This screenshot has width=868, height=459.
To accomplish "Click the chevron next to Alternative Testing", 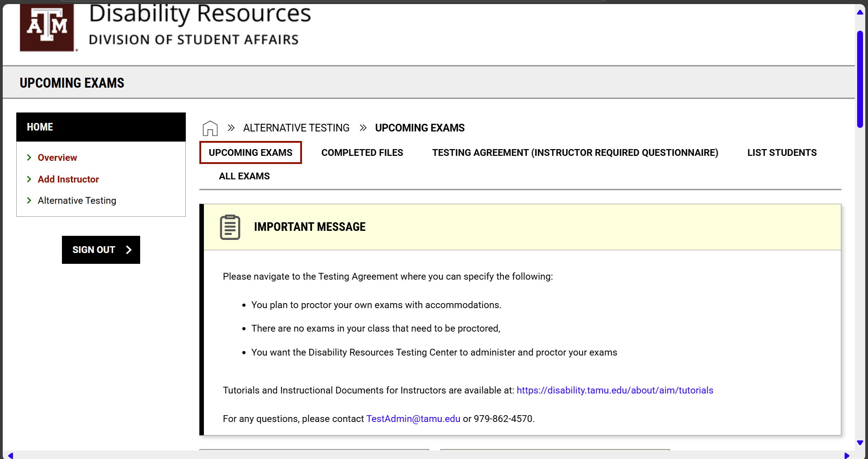I will click(29, 201).
